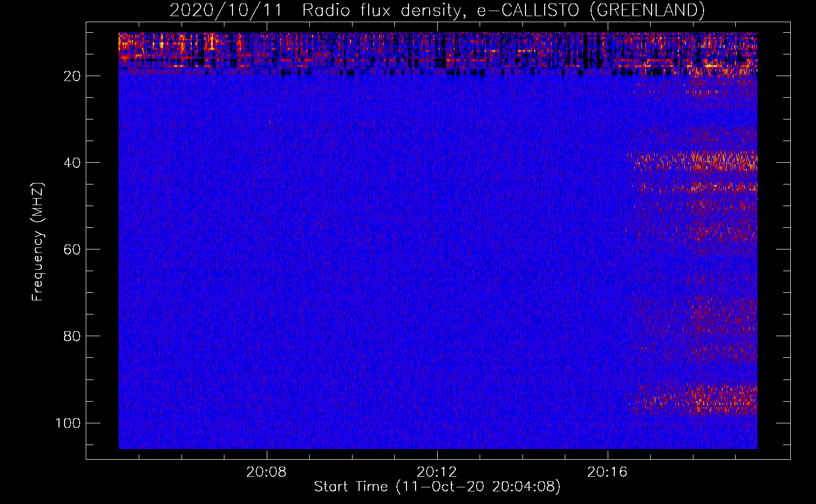
Task: Click the "Frequency (MHZ)" y-axis label
Action: 38,242
